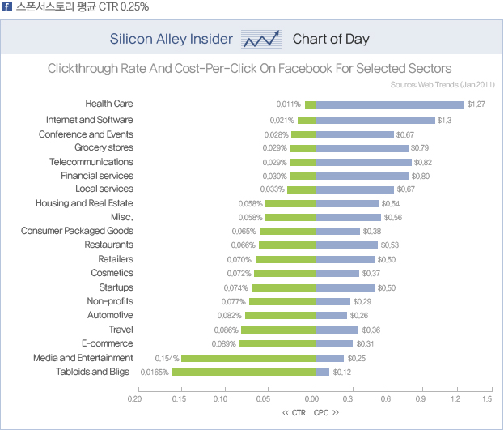The image size is (504, 430).
Task: Click the CPC >> axis legend
Action: click(327, 413)
